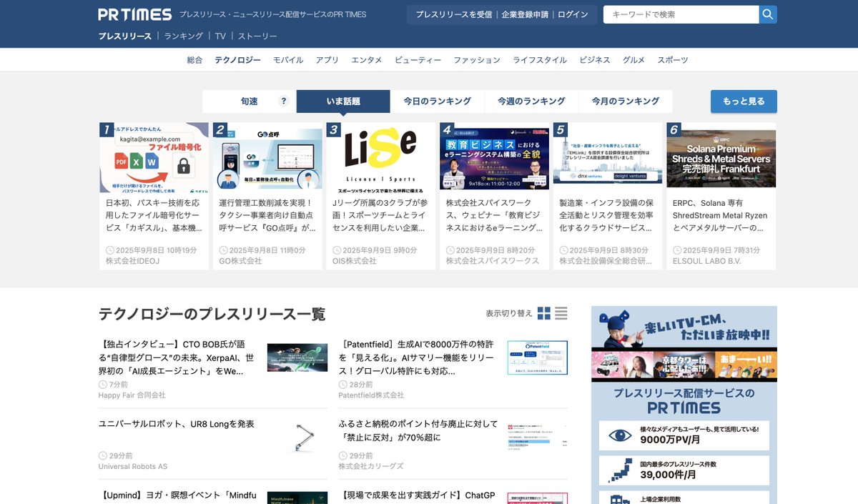Open rank 5 dnx ventures thumbnail
The width and height of the screenshot is (858, 504).
(608, 157)
